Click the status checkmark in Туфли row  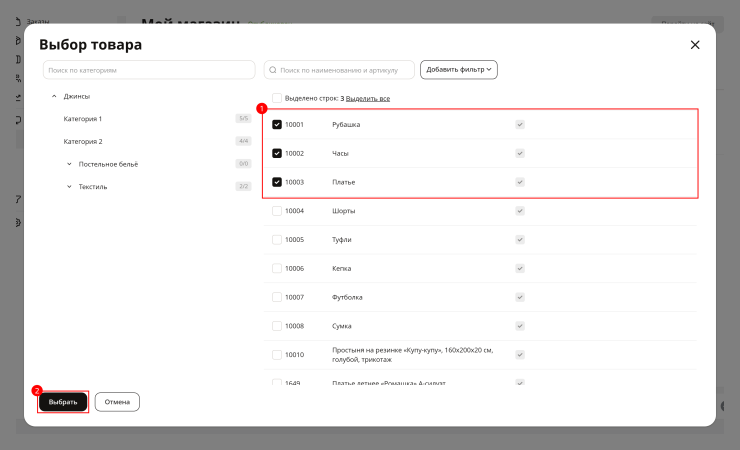[520, 240]
